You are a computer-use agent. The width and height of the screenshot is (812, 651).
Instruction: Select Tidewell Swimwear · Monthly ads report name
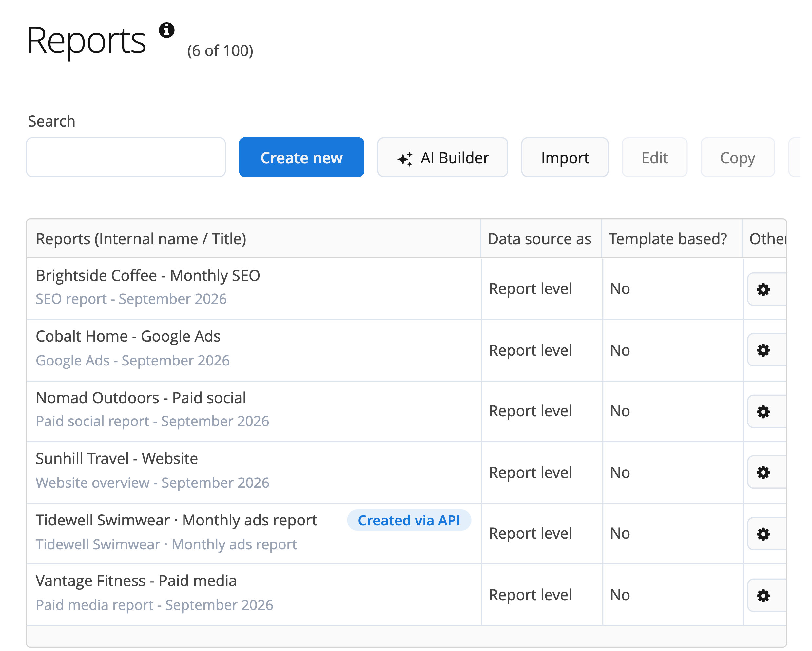[x=176, y=520]
